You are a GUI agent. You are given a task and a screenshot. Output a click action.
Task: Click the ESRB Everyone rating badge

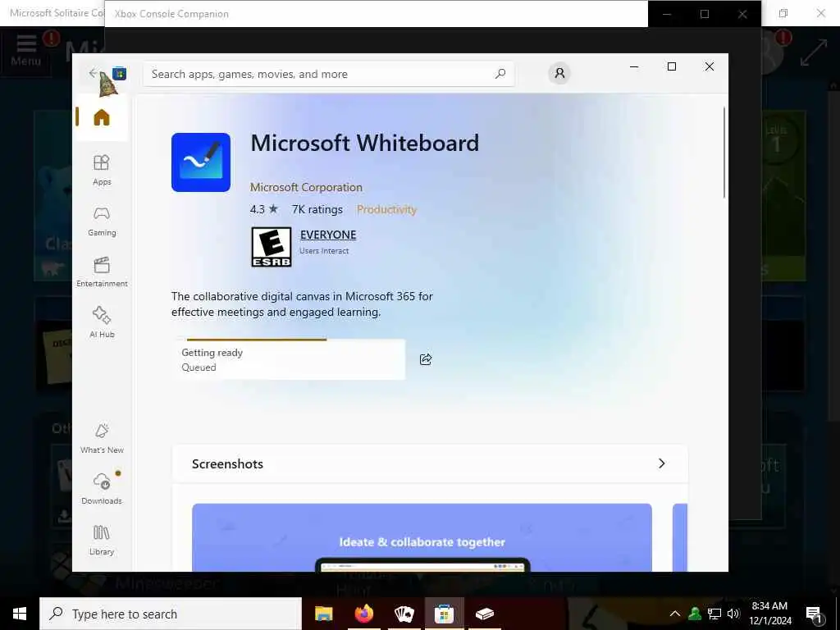272,247
